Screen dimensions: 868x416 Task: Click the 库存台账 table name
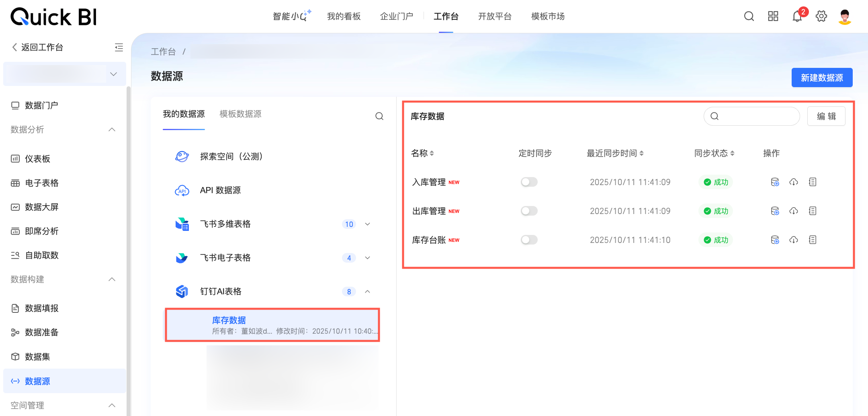click(429, 240)
